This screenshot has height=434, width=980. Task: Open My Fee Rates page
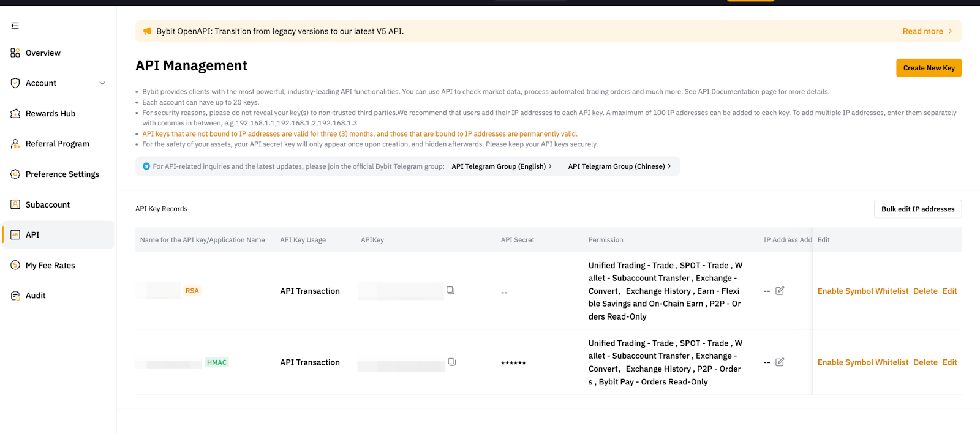pos(50,266)
